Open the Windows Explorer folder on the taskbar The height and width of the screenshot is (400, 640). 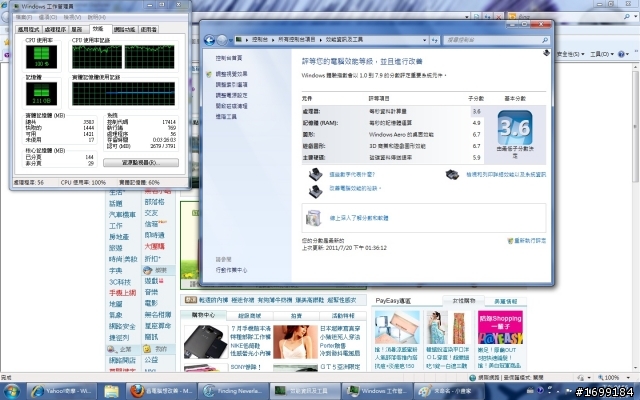(111, 391)
